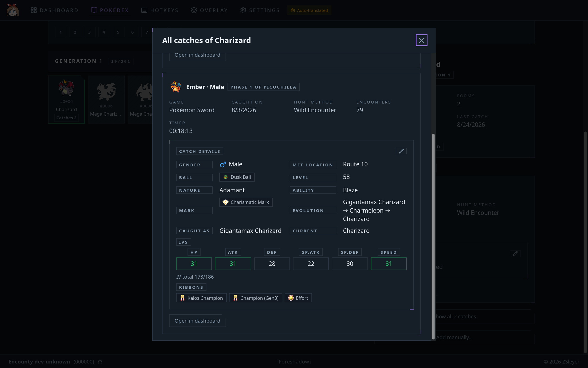Click the Dusk Ball chip

(x=237, y=177)
